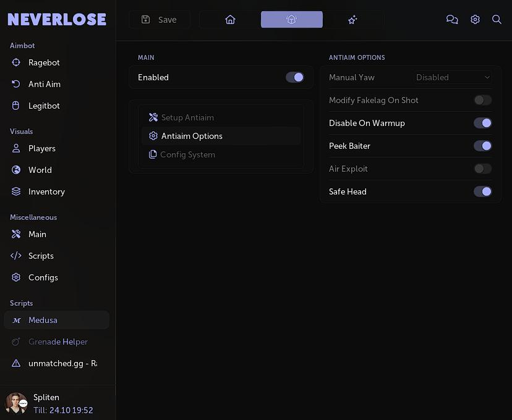512x420 pixels.
Task: Select the sparkle stars tab icon
Action: (x=352, y=20)
